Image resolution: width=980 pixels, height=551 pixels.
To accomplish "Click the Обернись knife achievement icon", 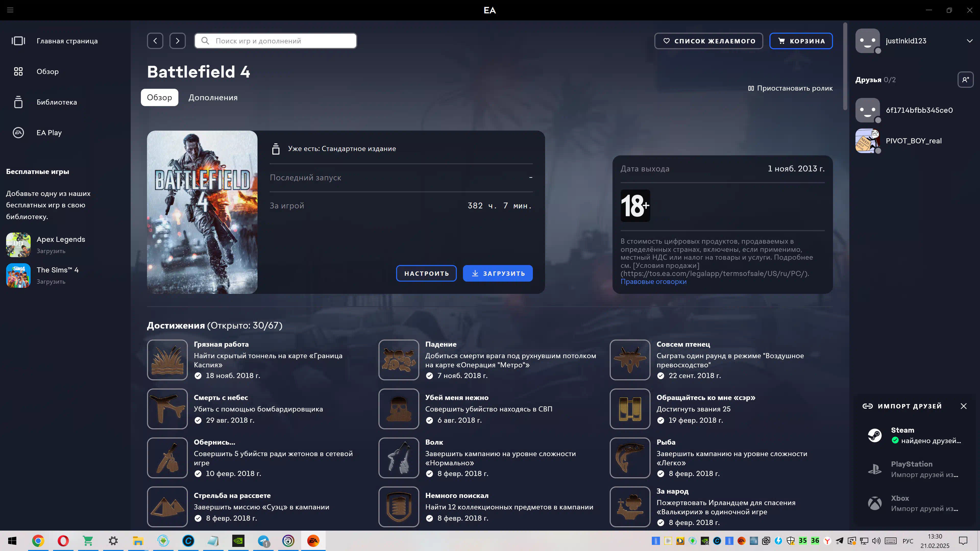I will (x=167, y=458).
